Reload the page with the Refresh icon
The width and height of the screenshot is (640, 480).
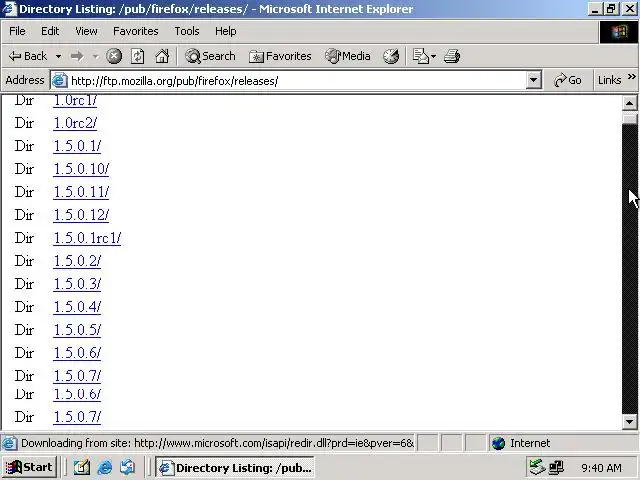[138, 56]
